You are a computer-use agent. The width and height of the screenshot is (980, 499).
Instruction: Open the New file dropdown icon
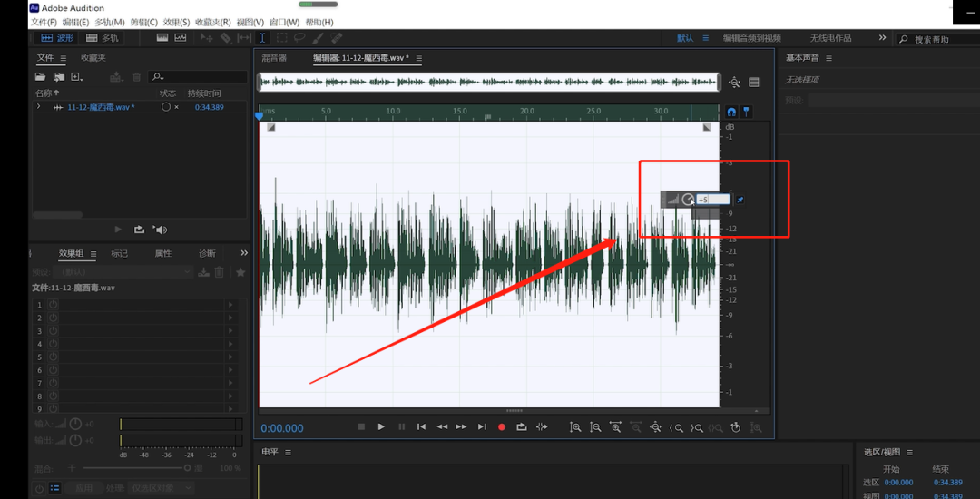[x=77, y=77]
